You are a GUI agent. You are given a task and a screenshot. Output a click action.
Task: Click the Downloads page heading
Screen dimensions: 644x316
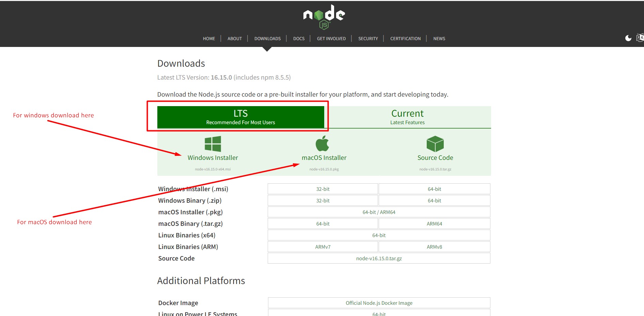(x=181, y=63)
